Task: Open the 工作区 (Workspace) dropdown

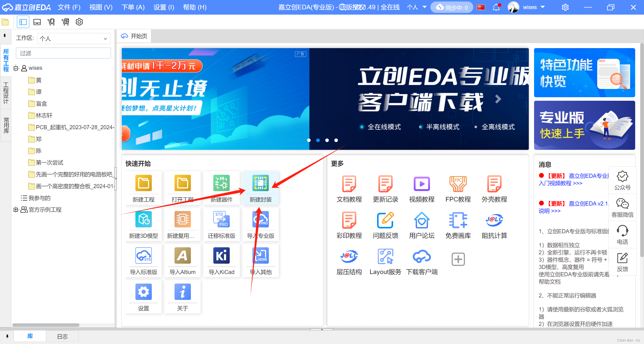Action: click(x=74, y=39)
